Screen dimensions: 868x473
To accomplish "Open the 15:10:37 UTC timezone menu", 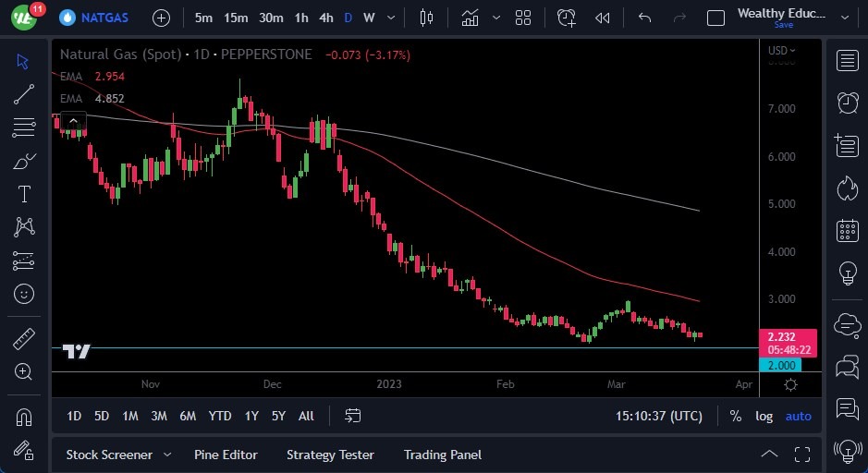I will coord(659,416).
